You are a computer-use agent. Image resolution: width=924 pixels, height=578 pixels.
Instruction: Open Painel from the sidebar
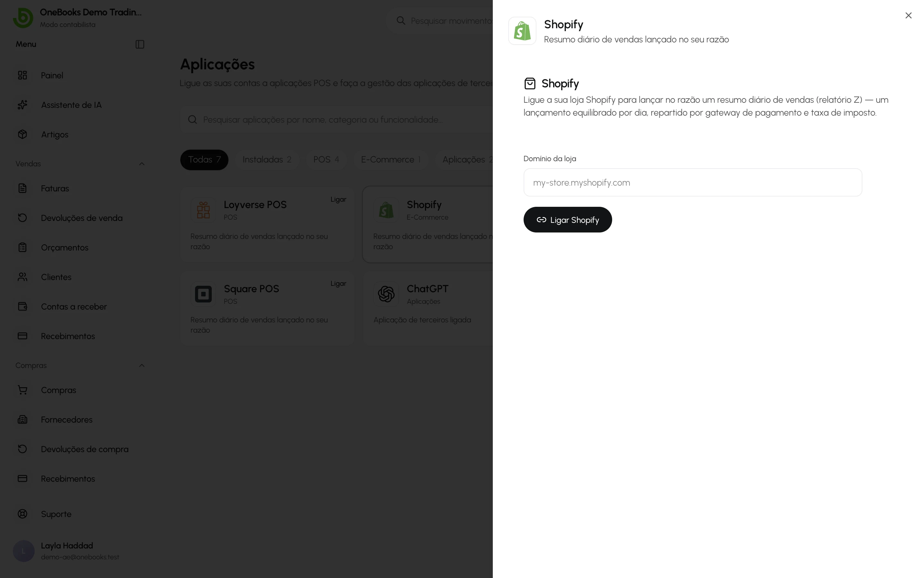point(52,75)
